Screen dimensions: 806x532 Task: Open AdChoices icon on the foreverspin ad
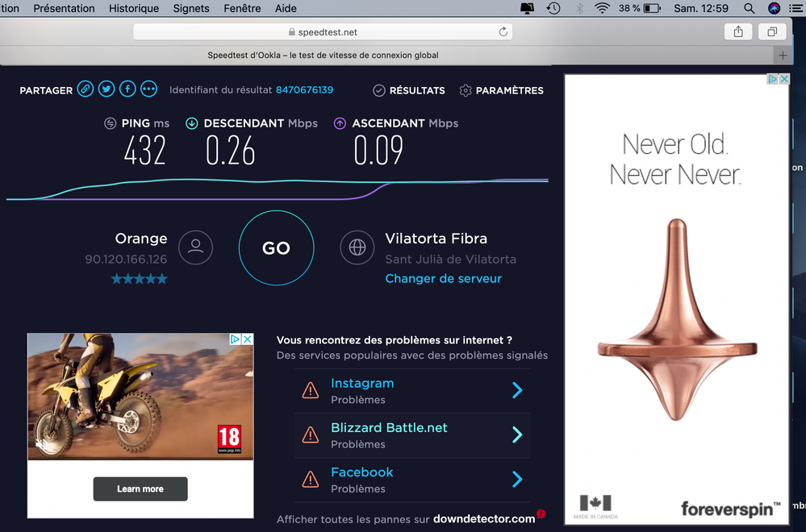[x=773, y=79]
